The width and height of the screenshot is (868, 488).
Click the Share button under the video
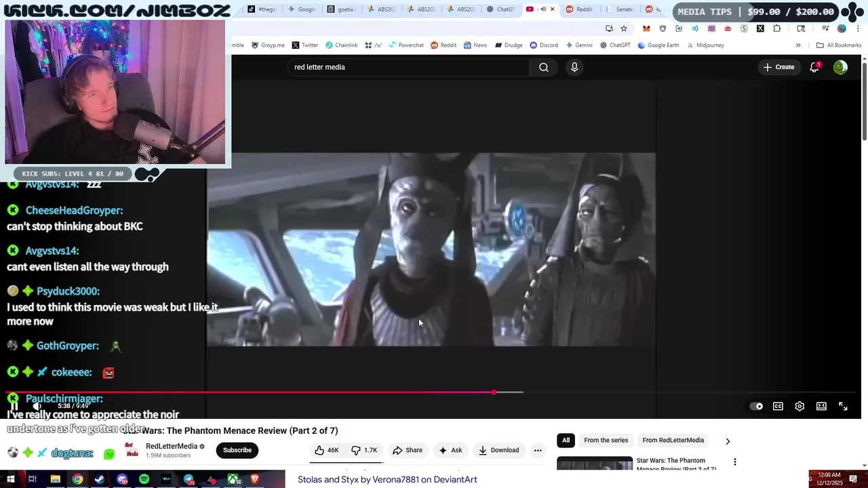point(407,450)
